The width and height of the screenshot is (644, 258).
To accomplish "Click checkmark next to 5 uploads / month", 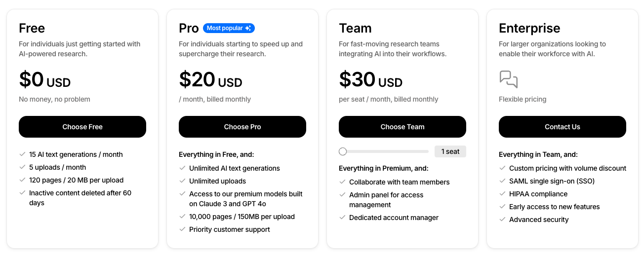I will [22, 167].
